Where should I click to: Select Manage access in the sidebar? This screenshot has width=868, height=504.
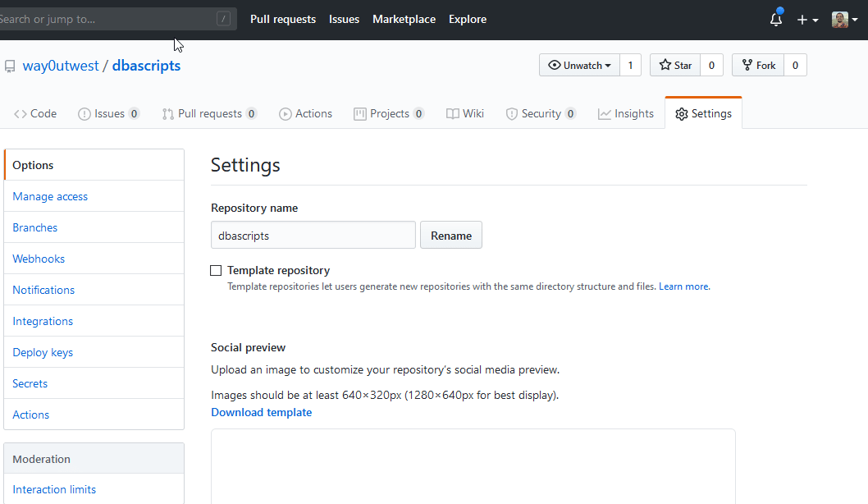(x=50, y=196)
